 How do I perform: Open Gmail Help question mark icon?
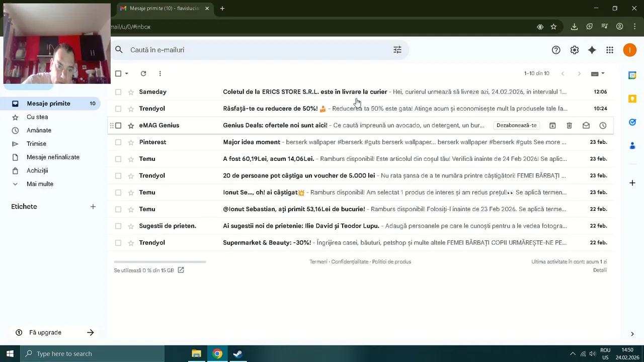(556, 50)
